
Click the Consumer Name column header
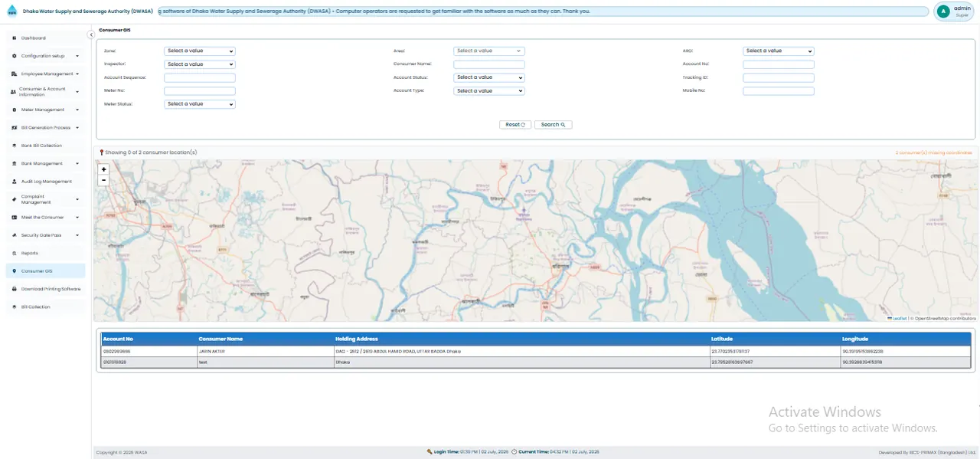(265, 339)
